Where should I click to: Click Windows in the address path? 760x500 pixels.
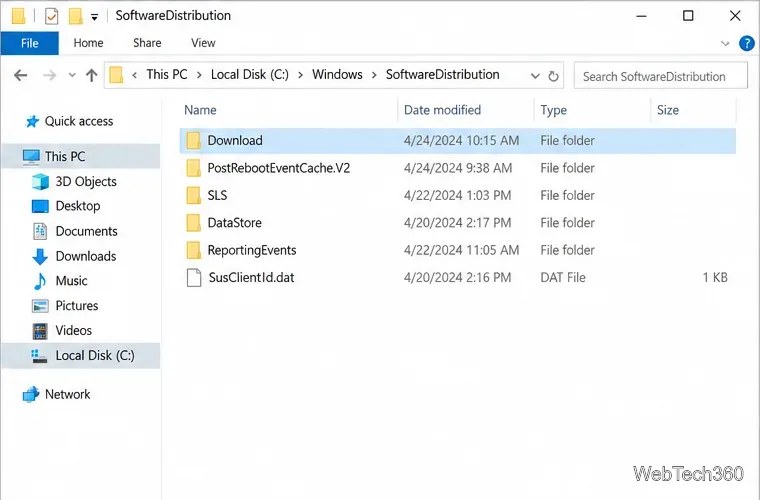[x=337, y=75]
